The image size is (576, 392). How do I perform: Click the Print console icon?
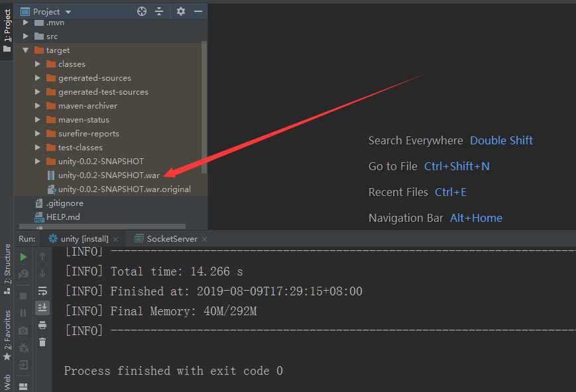pyautogui.click(x=42, y=325)
